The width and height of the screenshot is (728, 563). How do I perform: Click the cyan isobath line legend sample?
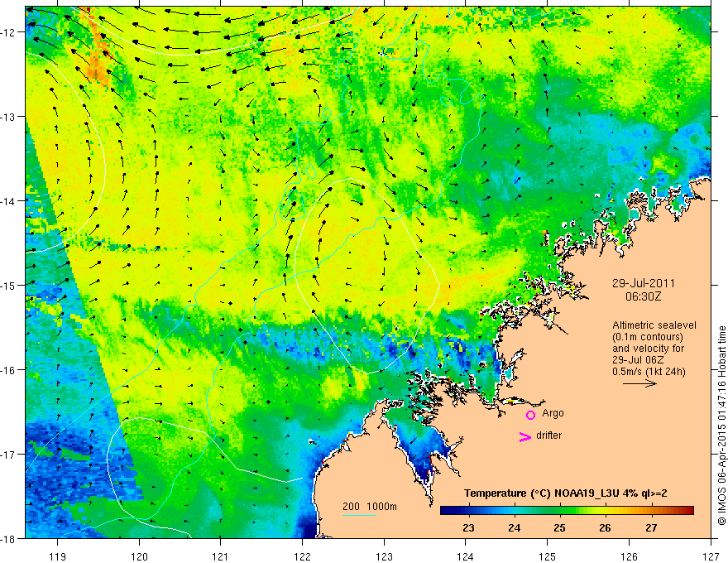(x=359, y=515)
